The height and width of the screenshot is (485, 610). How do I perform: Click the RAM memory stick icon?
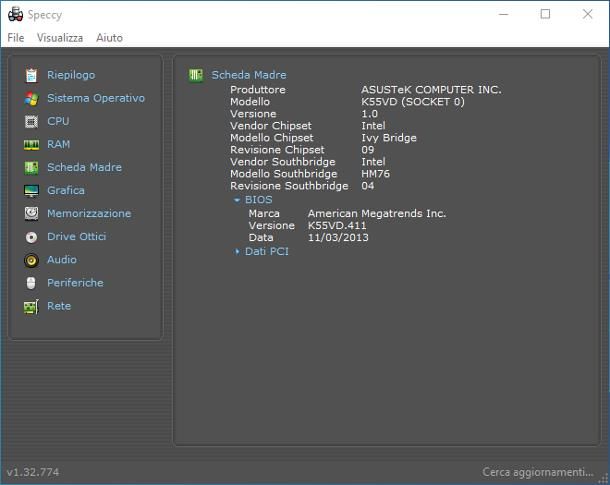tap(31, 145)
